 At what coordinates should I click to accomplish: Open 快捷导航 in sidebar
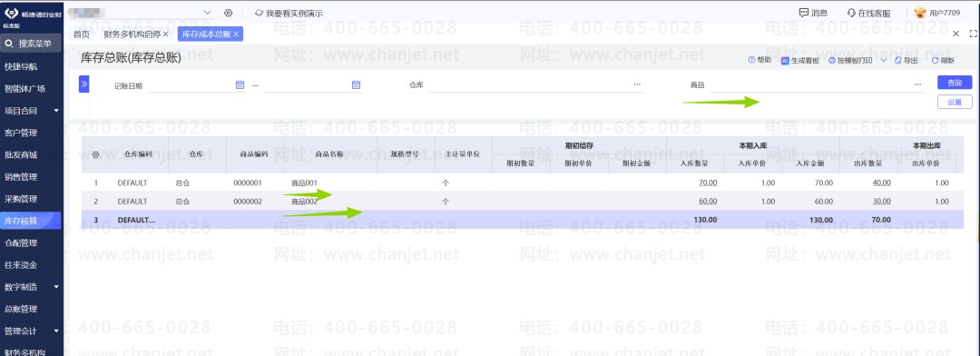[21, 66]
